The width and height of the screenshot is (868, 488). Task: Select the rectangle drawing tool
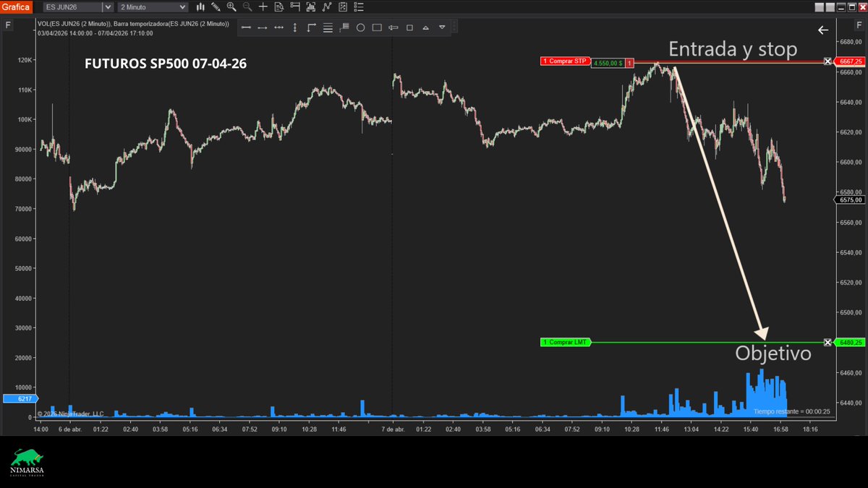(x=377, y=27)
